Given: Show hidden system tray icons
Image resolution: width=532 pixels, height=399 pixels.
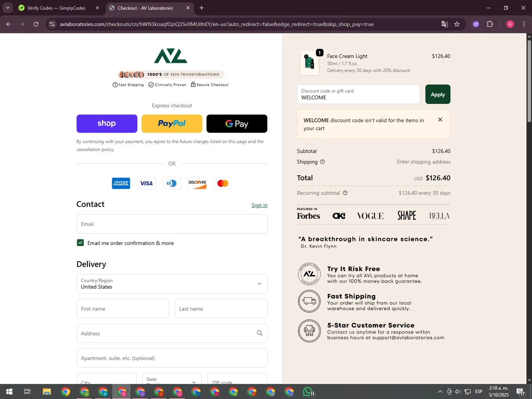Looking at the screenshot, I should pos(440,392).
